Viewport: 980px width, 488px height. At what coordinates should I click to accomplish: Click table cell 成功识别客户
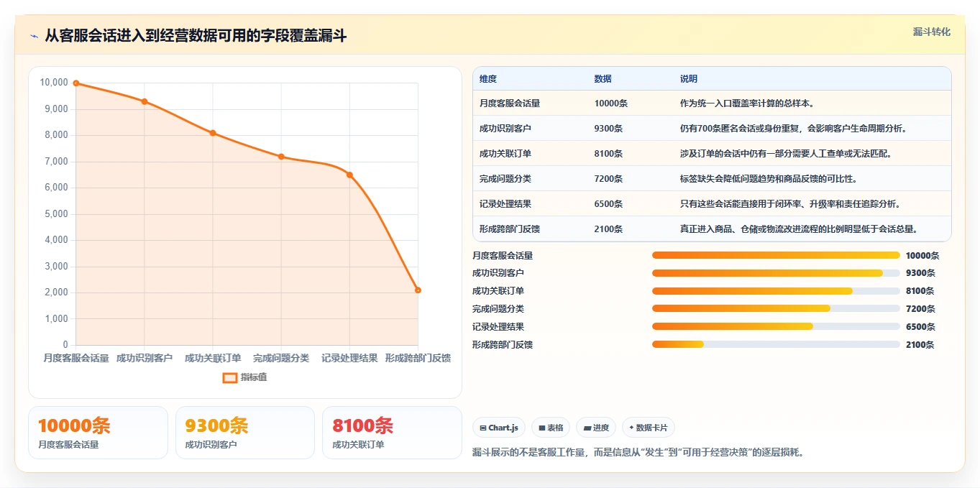(x=505, y=129)
